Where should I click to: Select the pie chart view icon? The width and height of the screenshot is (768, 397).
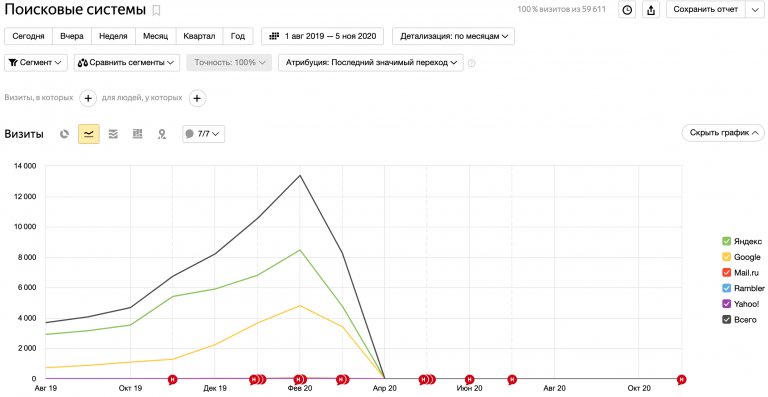tap(64, 134)
